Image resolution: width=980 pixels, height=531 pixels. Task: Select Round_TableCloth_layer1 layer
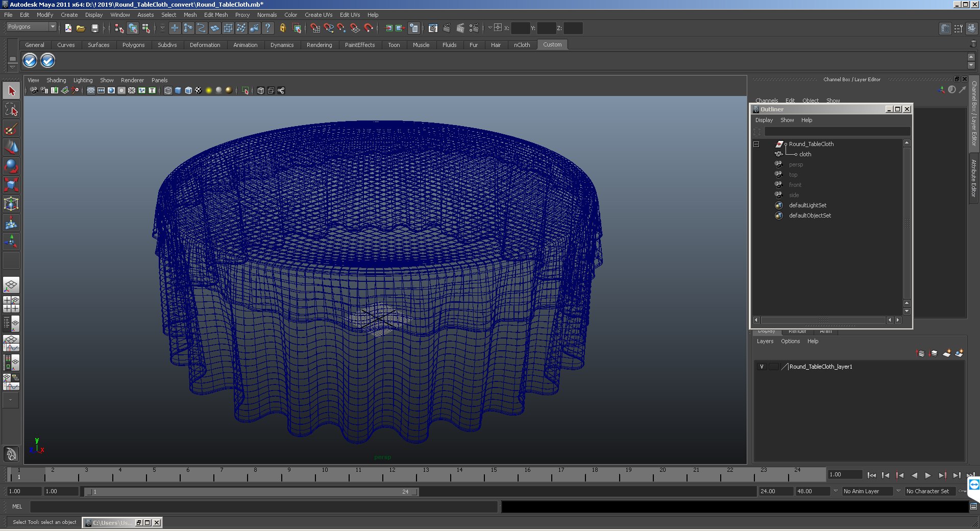(821, 367)
